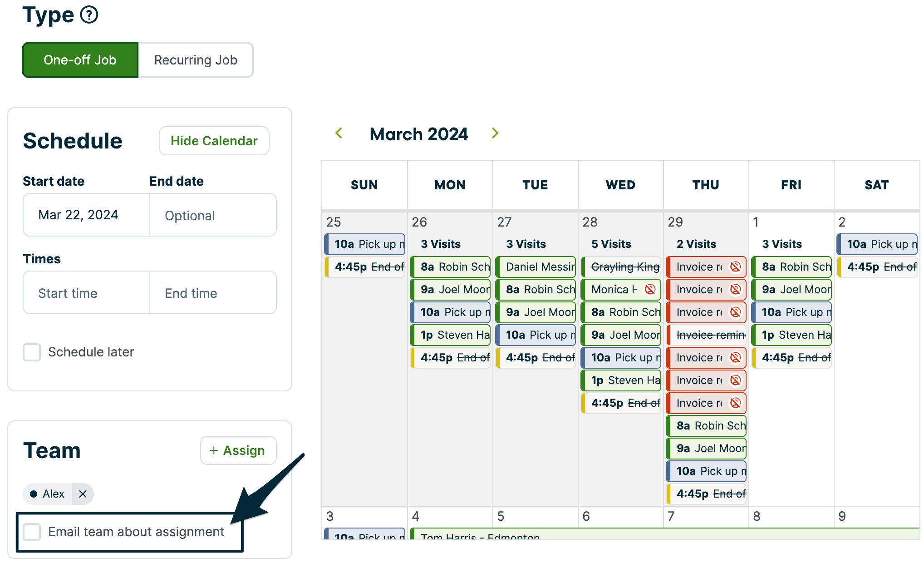924x563 pixels.
Task: Switch to the Recurring Job tab
Action: click(x=196, y=59)
